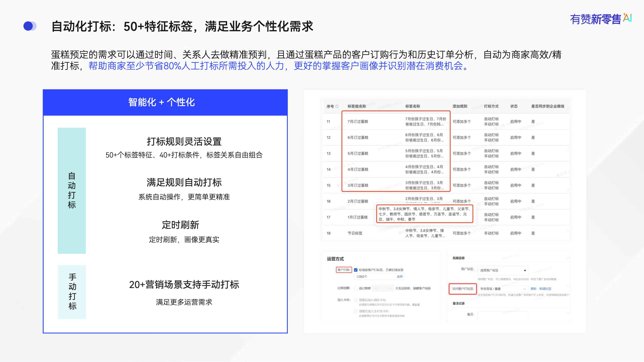Screen dimensions: 644x362
Task: Click the 6月份孩子过生日 tag names cell
Action: [424, 138]
